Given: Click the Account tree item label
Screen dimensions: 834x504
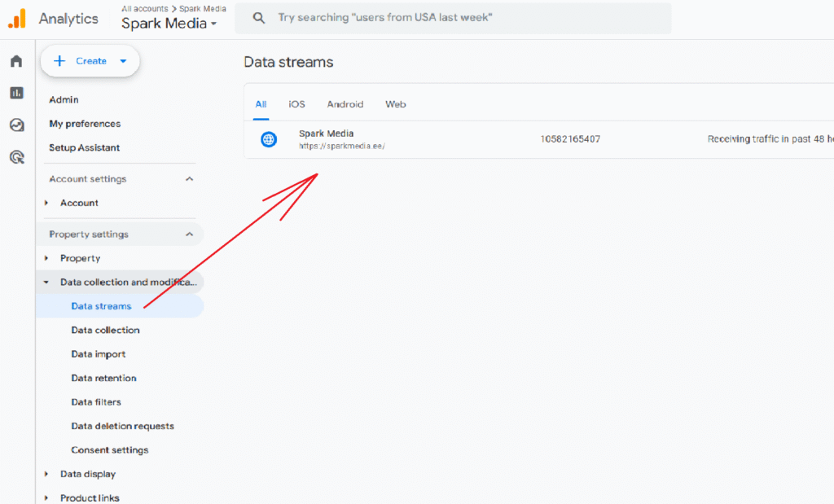Looking at the screenshot, I should 79,203.
